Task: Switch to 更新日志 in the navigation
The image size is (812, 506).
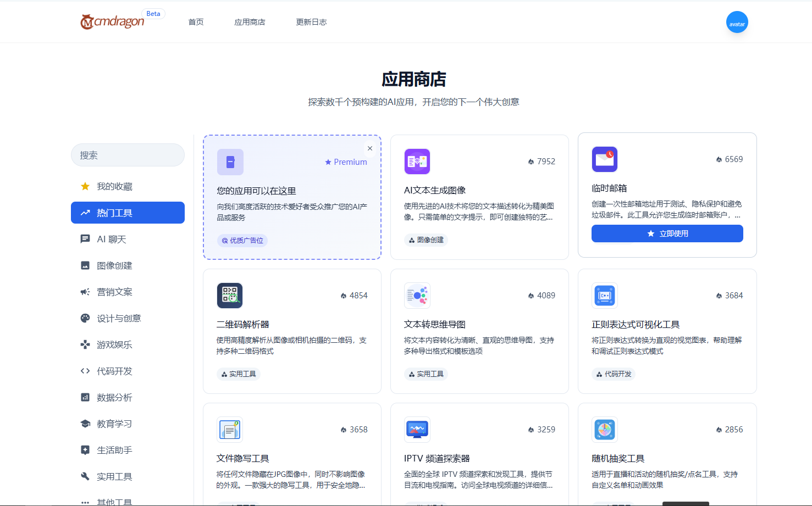Action: coord(311,22)
